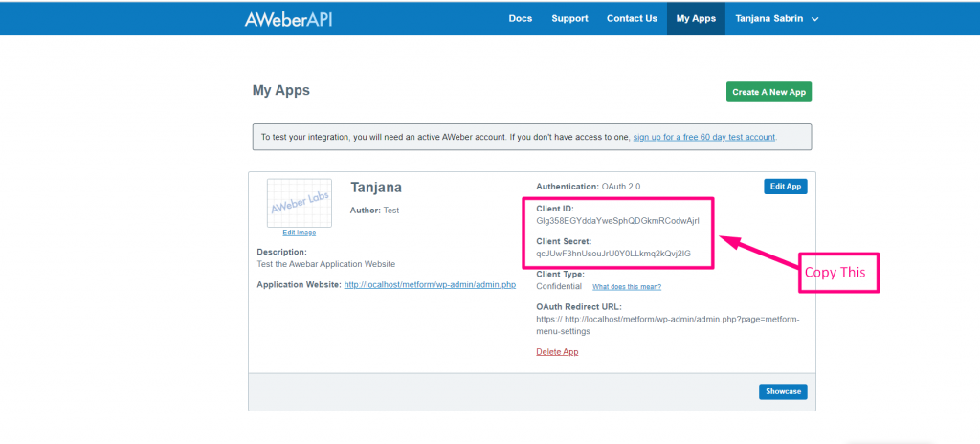The image size is (980, 444).
Task: Click the AWeberAPI logo
Action: (288, 19)
